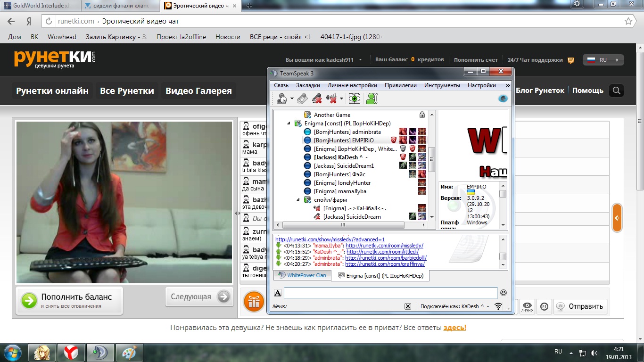This screenshot has height=362, width=644.
Task: Click the orange chat support icon
Action: 571,60
